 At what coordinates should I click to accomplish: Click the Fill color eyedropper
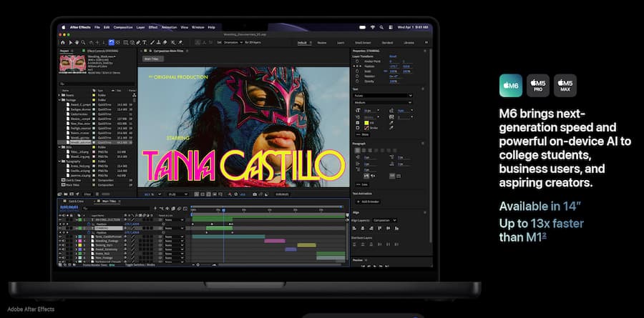391,123
